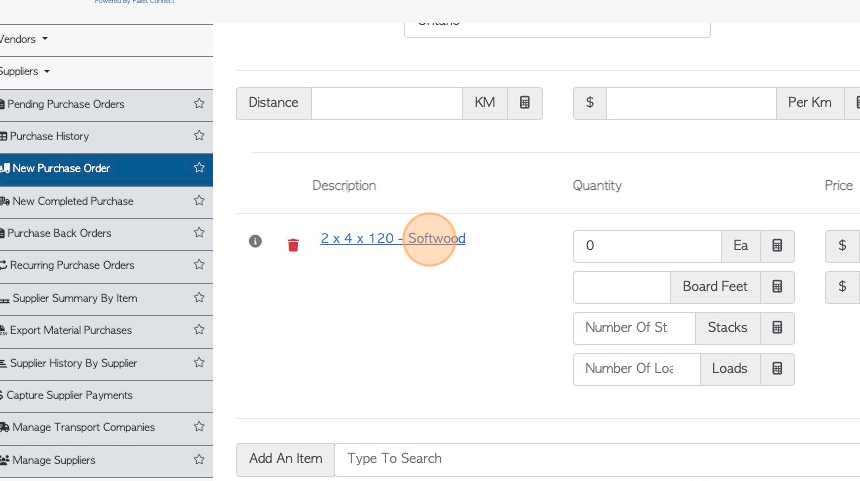Delete the 2 x 4 x 120 Softwood item

pyautogui.click(x=293, y=245)
